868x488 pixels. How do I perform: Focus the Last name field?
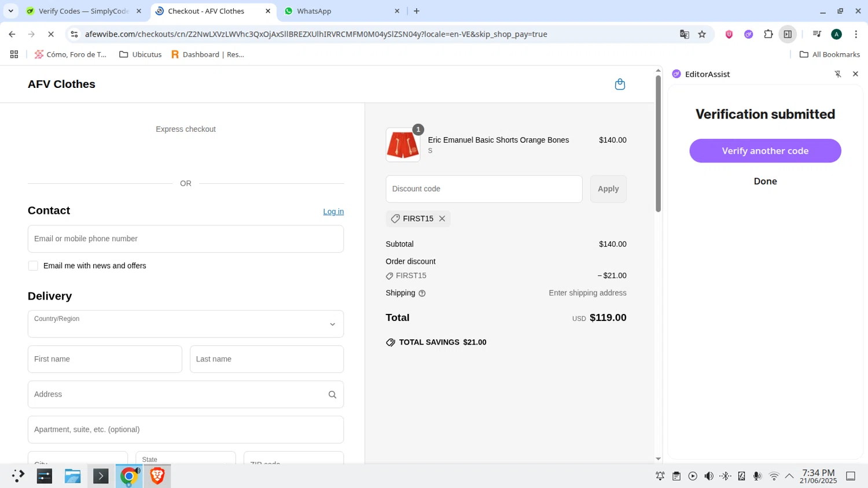coord(267,359)
